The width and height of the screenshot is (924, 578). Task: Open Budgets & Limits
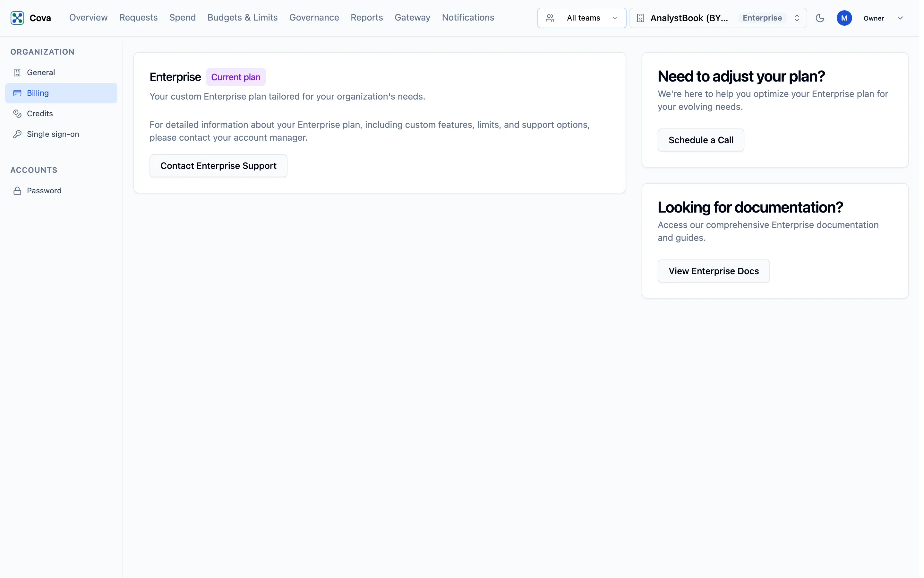pos(243,18)
